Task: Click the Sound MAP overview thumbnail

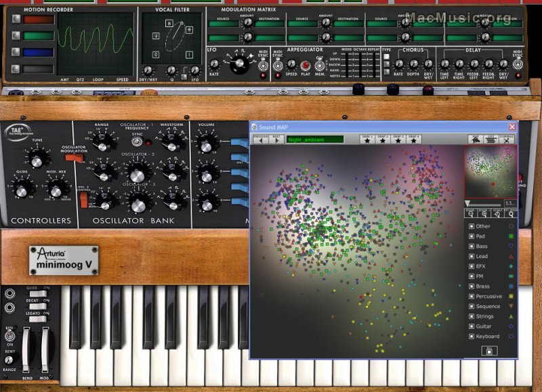Action: click(491, 172)
